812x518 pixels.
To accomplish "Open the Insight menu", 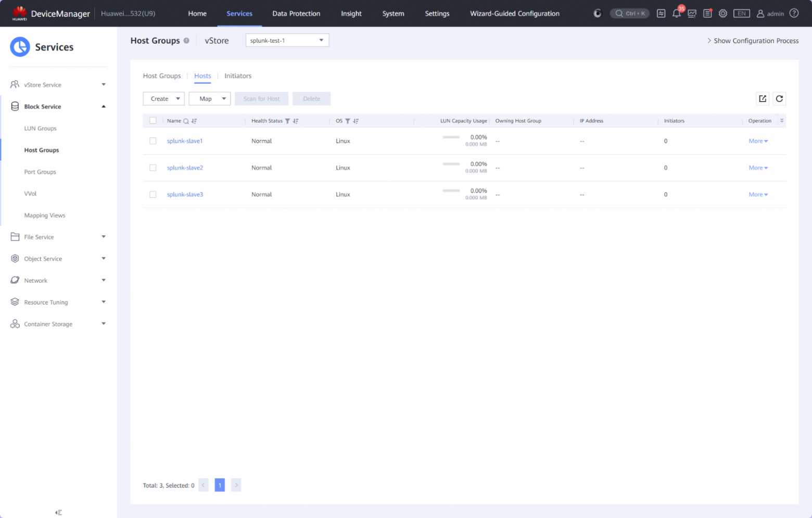I will 351,14.
